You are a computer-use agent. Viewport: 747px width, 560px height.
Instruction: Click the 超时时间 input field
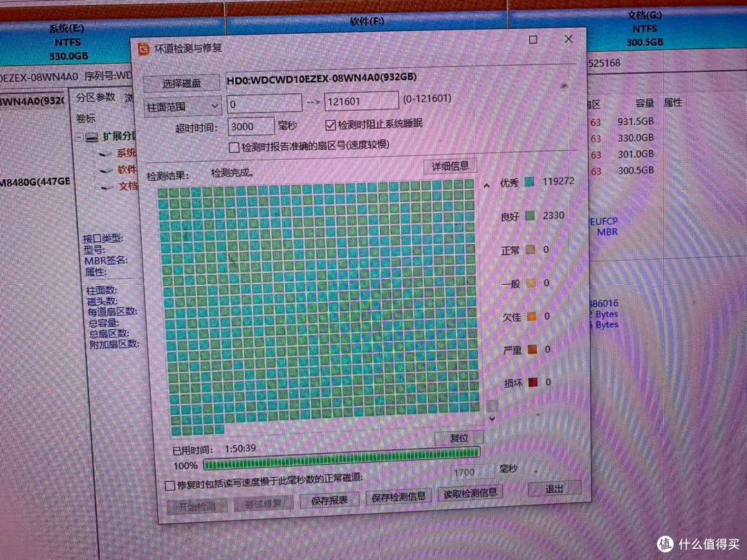tap(251, 127)
